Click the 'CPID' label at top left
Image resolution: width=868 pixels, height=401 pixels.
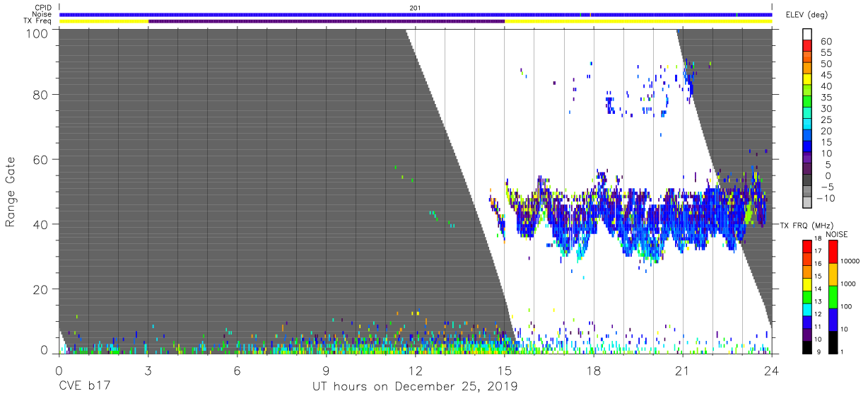(x=42, y=8)
